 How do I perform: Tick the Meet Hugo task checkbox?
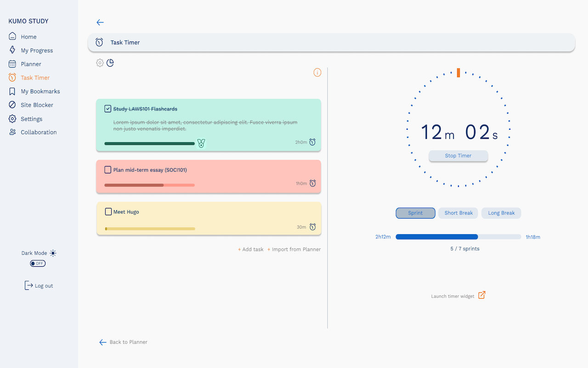(108, 212)
